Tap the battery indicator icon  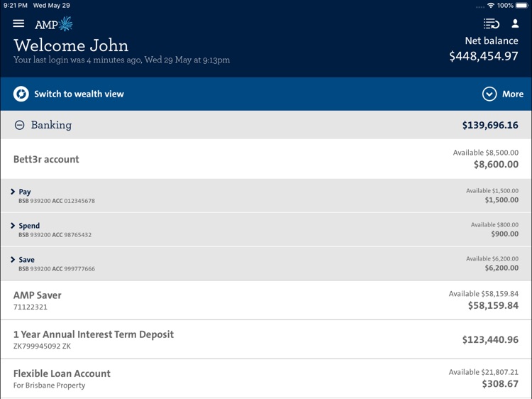522,6
